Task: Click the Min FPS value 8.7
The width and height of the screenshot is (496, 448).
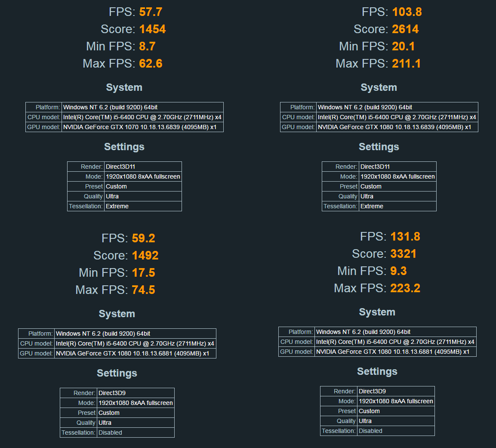Action: pyautogui.click(x=147, y=46)
